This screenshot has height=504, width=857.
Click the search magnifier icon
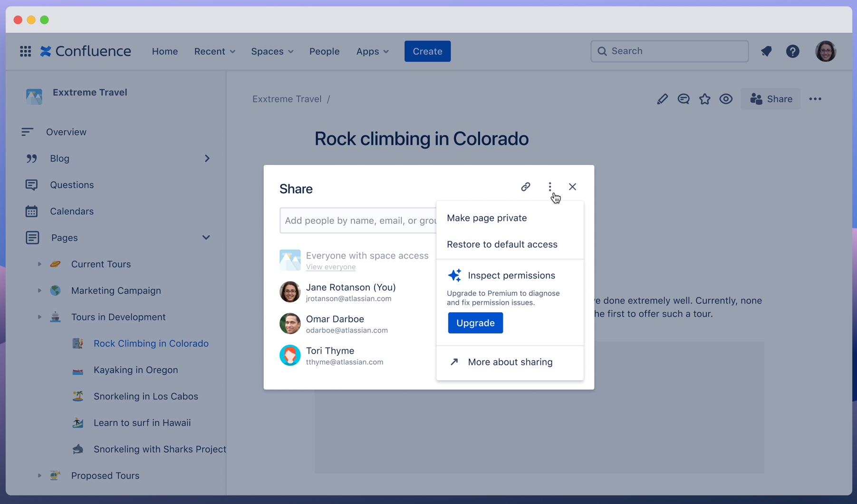[x=602, y=51]
